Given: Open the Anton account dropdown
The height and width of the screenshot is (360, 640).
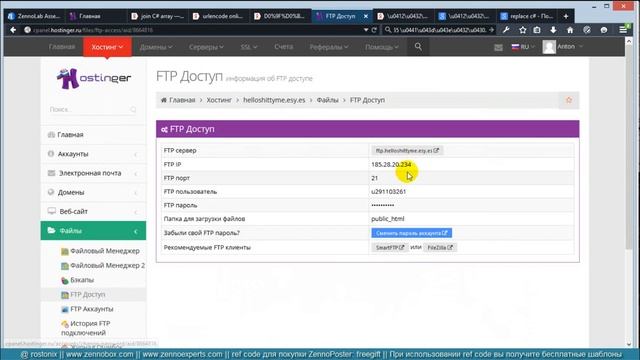Looking at the screenshot, I should click(x=570, y=47).
